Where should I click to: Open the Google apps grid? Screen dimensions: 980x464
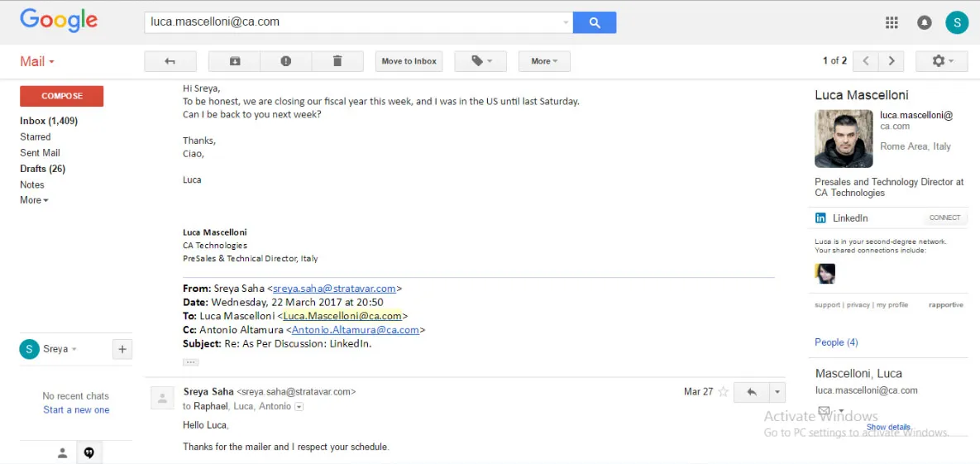(x=892, y=23)
